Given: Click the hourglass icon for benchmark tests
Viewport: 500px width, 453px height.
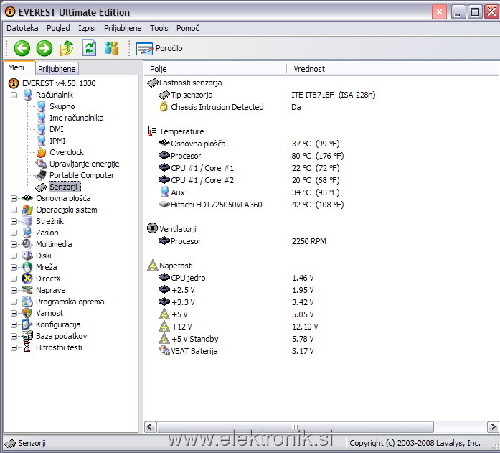Looking at the screenshot, I should tap(27, 347).
